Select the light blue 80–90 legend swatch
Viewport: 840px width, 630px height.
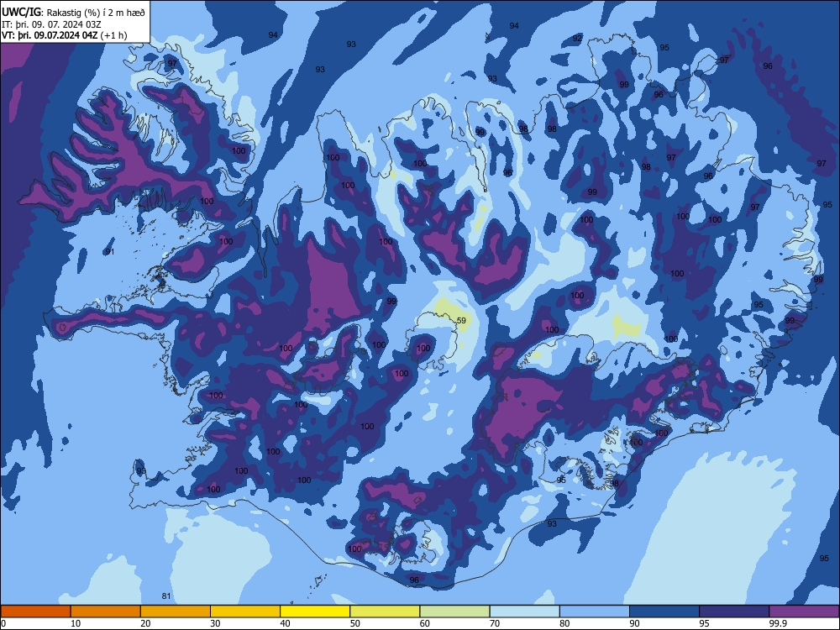point(595,612)
